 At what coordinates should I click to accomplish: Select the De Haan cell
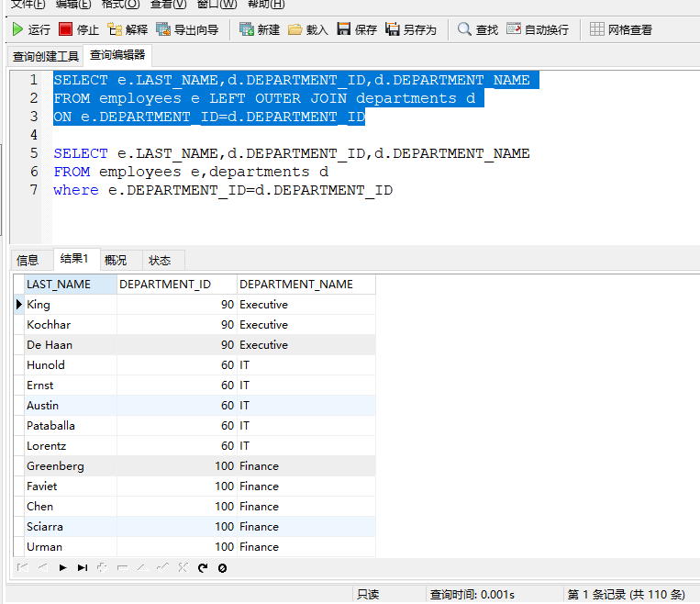click(x=71, y=345)
